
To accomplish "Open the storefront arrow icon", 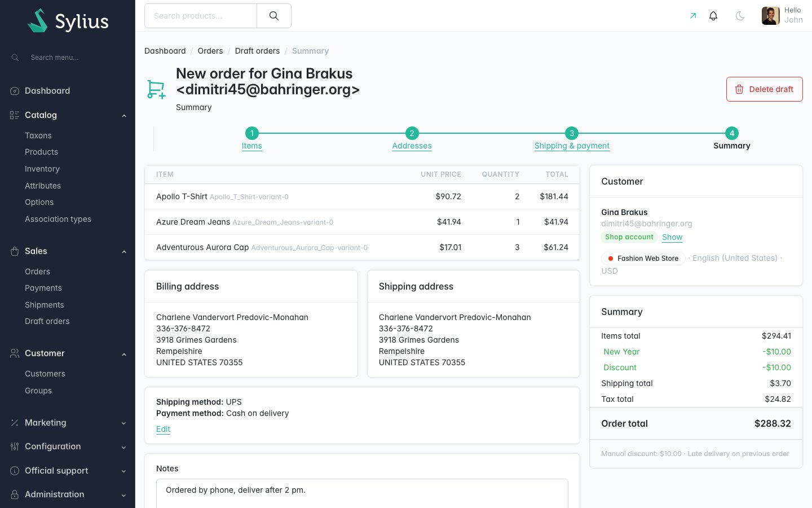I will click(693, 16).
